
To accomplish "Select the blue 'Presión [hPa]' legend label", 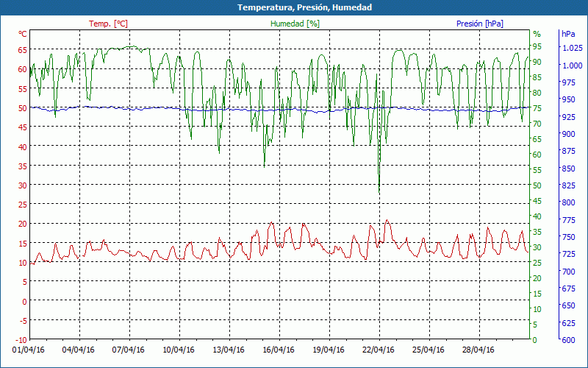I will coord(480,24).
